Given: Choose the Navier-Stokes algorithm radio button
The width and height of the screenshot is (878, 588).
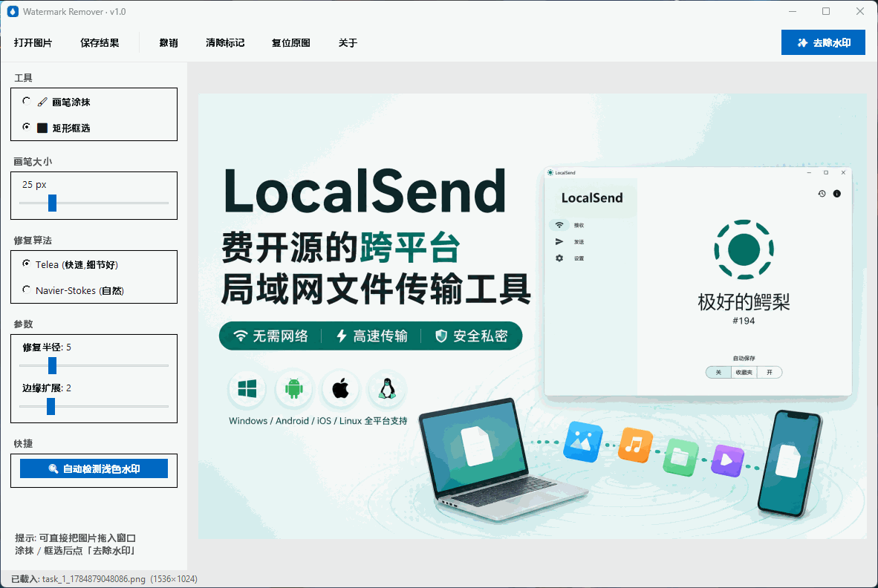Looking at the screenshot, I should coord(26,290).
